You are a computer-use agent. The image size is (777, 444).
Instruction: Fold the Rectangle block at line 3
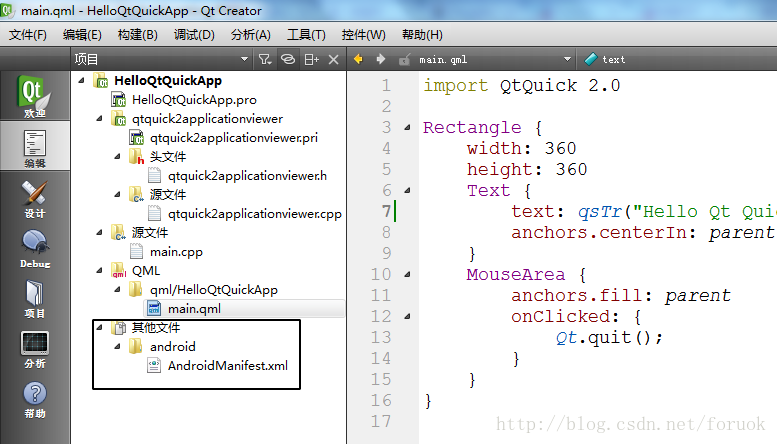point(407,127)
